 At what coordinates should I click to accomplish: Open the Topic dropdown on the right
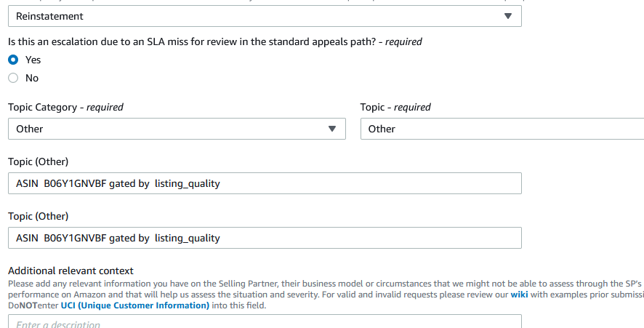(502, 129)
